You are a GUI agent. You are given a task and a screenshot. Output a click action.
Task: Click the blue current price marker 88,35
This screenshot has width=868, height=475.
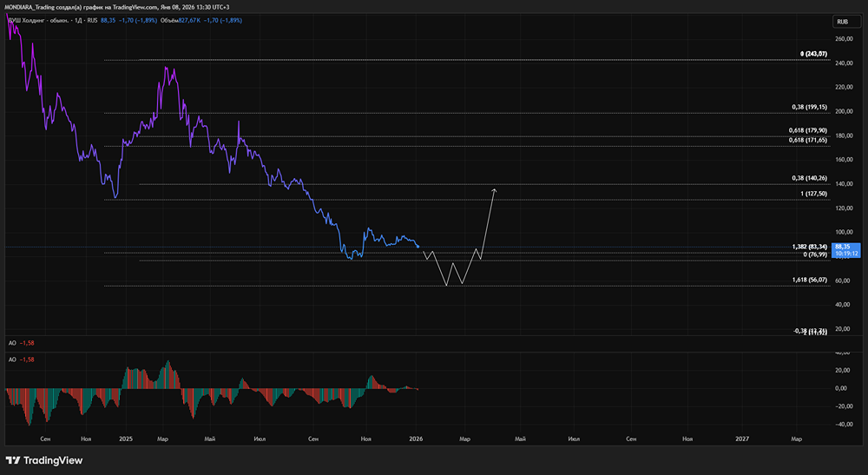[x=842, y=247]
